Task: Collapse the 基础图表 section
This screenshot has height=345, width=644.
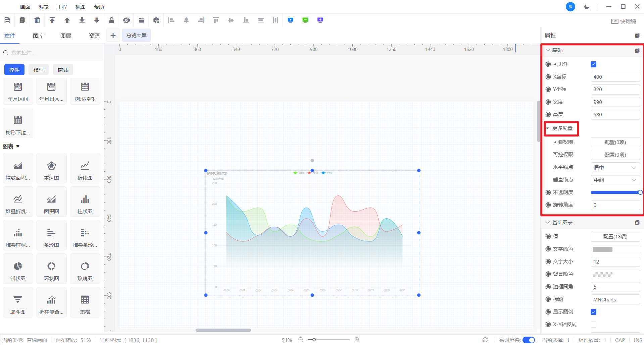Action: click(x=548, y=223)
